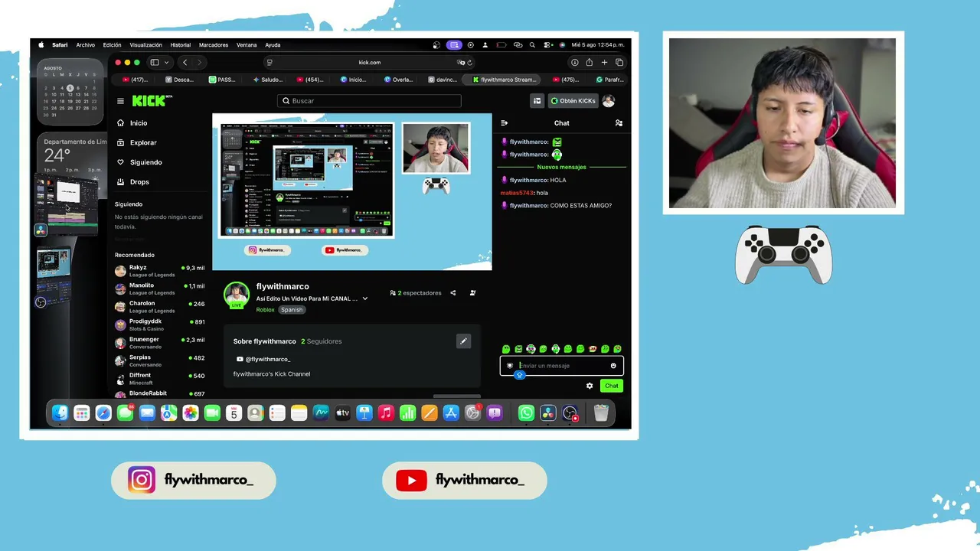Open the emoji picker in chat input

(613, 366)
